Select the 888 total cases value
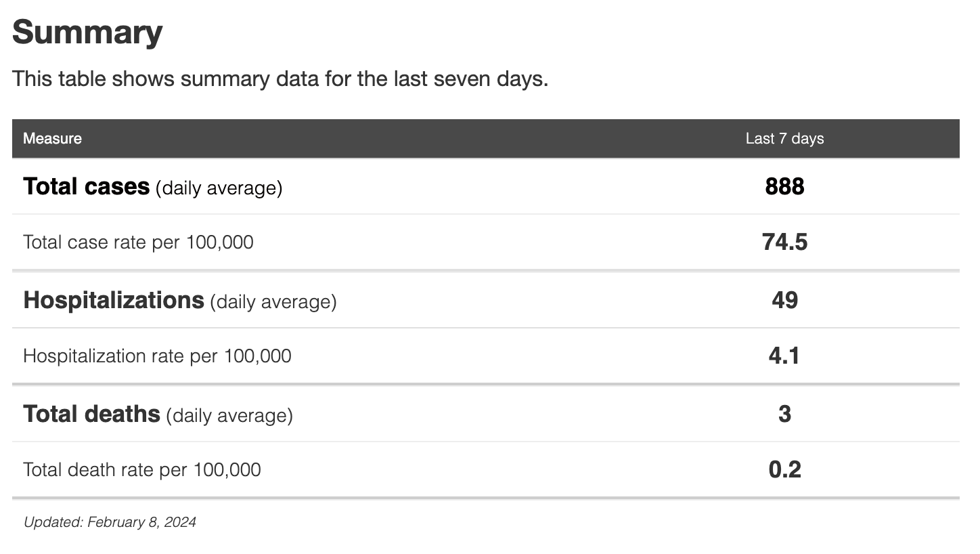The image size is (980, 554). 784,186
